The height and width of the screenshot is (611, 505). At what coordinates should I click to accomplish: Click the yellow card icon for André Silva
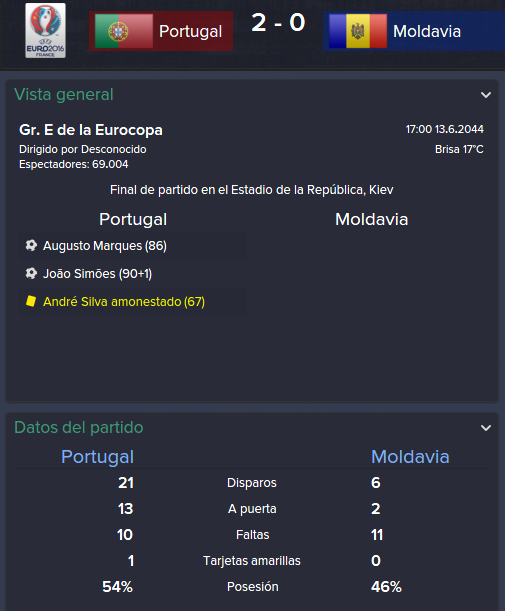(x=31, y=301)
